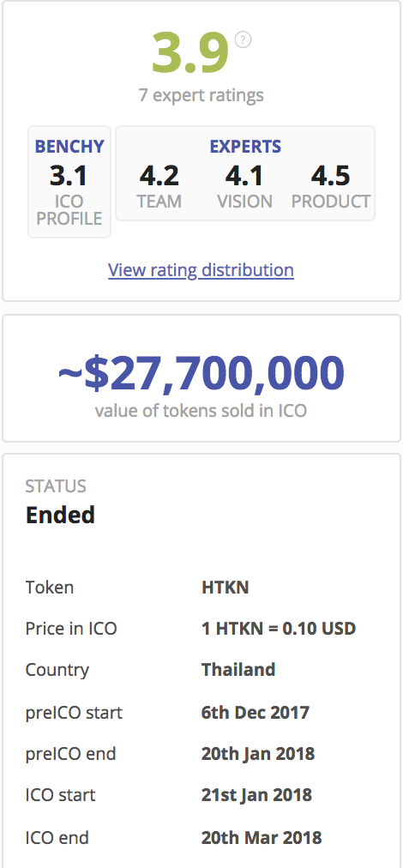The width and height of the screenshot is (403, 868).
Task: Click the green 3.9 overall rating score
Action: tap(189, 53)
